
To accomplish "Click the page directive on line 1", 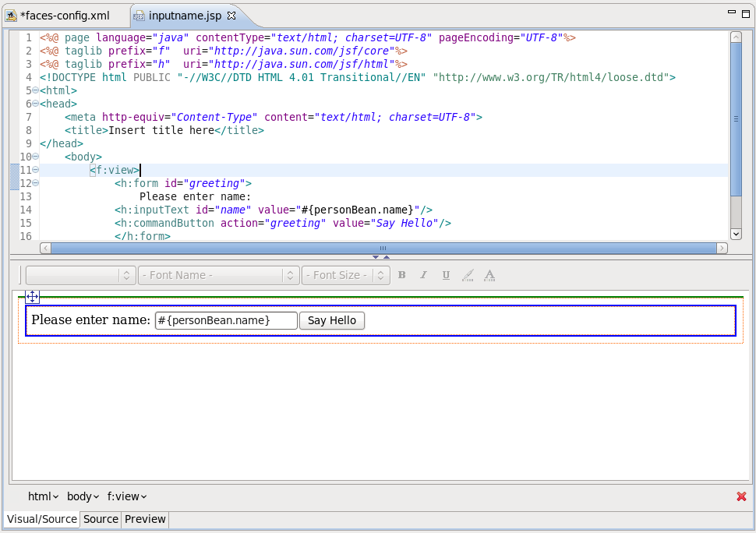I will click(308, 37).
